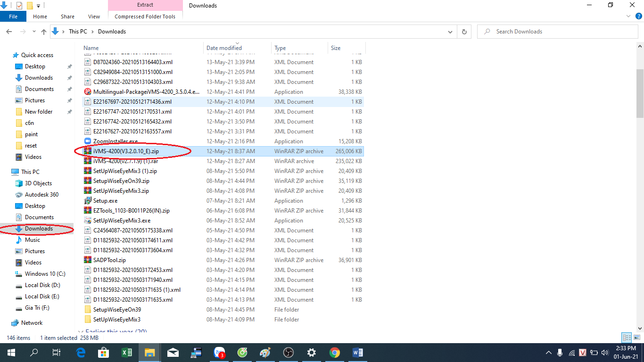Viewport: 644px width, 362px height.
Task: Sort by Type column header
Action: coord(300,48)
